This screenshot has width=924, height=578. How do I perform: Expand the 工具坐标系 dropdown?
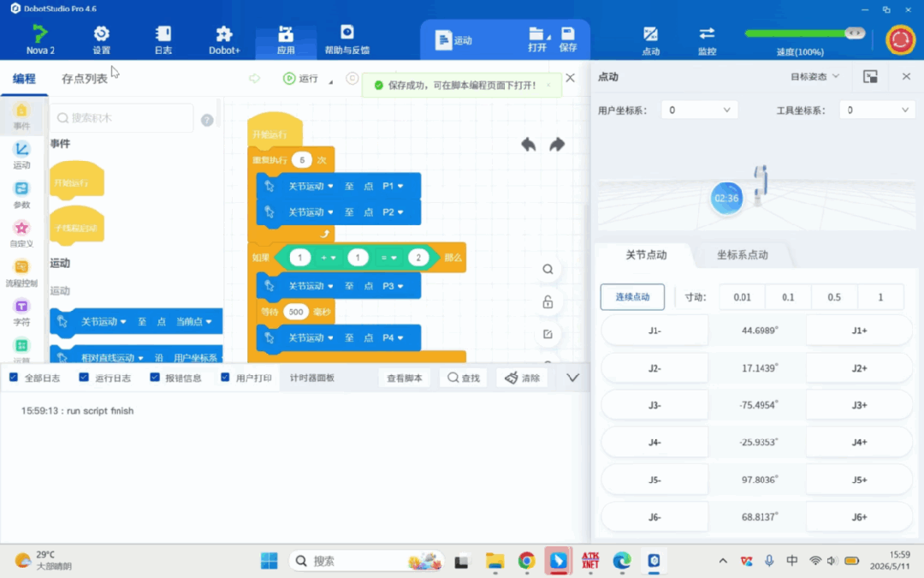tap(877, 110)
